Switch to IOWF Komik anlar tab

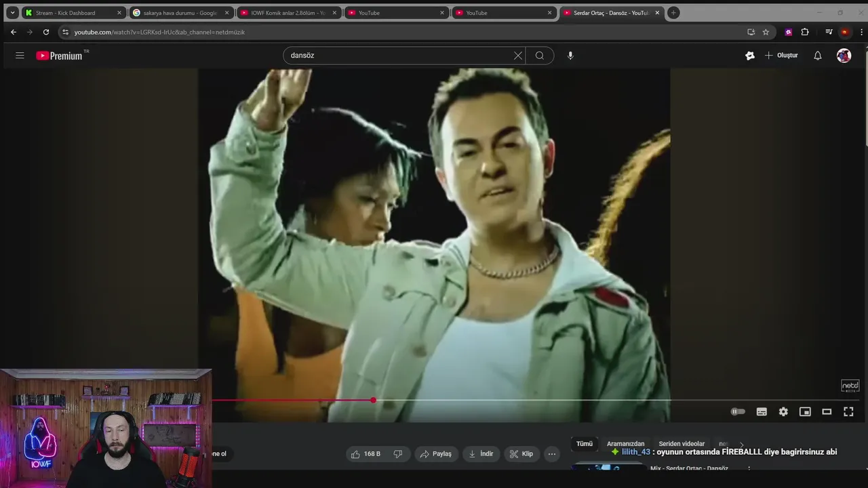click(288, 13)
